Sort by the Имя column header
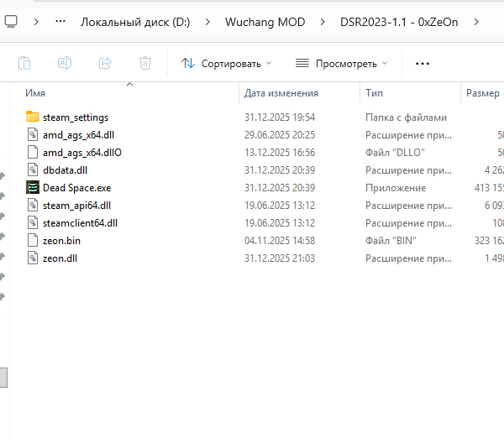This screenshot has height=438, width=504. 35,93
